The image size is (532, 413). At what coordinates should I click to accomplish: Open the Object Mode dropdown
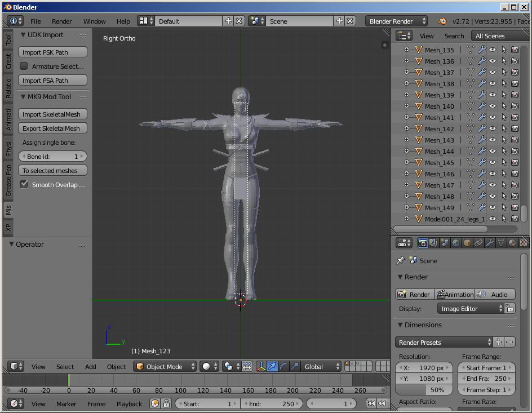point(165,366)
